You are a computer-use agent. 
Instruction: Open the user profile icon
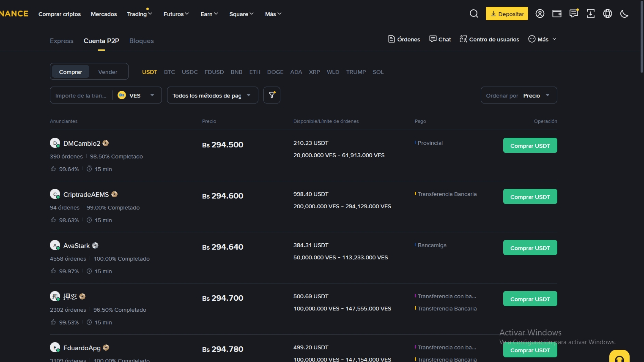[540, 14]
